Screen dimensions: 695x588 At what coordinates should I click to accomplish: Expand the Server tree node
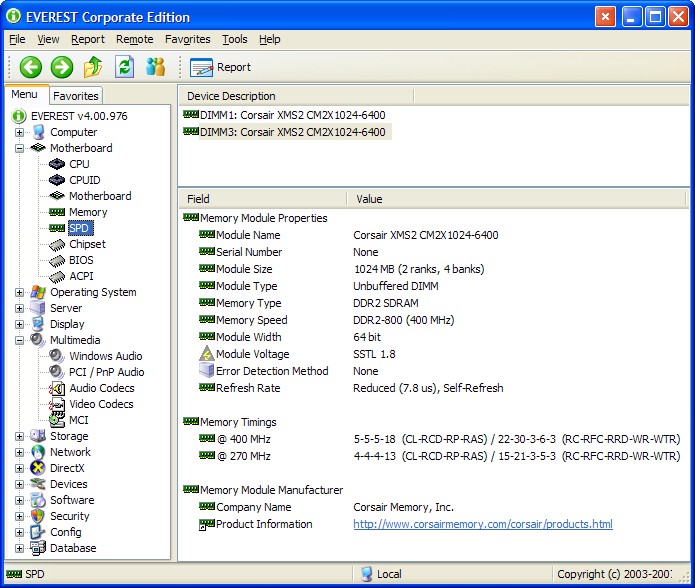pos(20,308)
